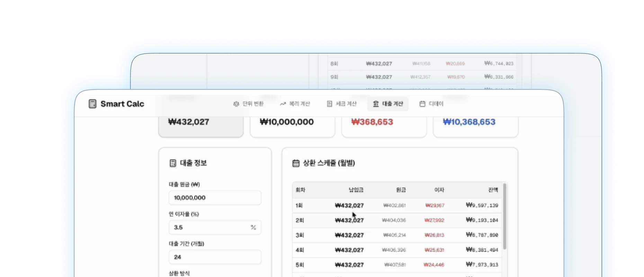Click the trend line icon beside 복리 계산

tap(283, 104)
